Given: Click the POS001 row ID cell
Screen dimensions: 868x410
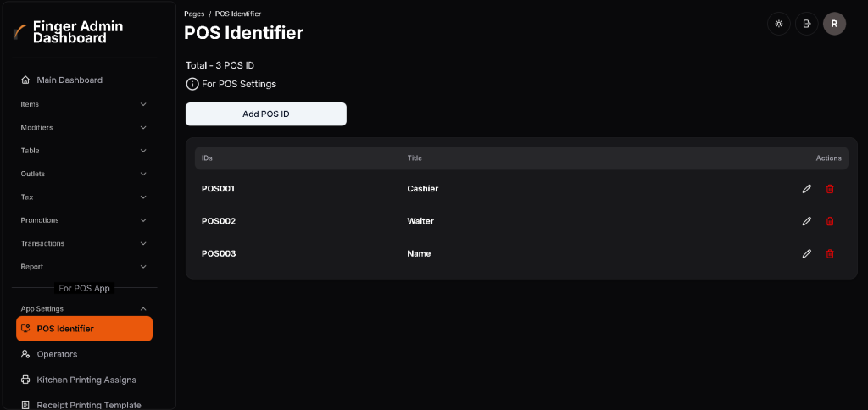Looking at the screenshot, I should [218, 189].
